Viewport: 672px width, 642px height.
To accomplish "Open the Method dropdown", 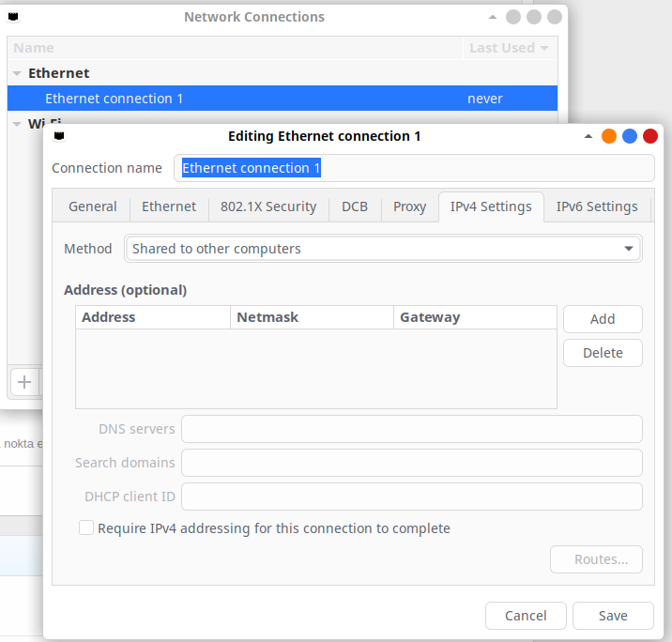I will click(x=383, y=249).
